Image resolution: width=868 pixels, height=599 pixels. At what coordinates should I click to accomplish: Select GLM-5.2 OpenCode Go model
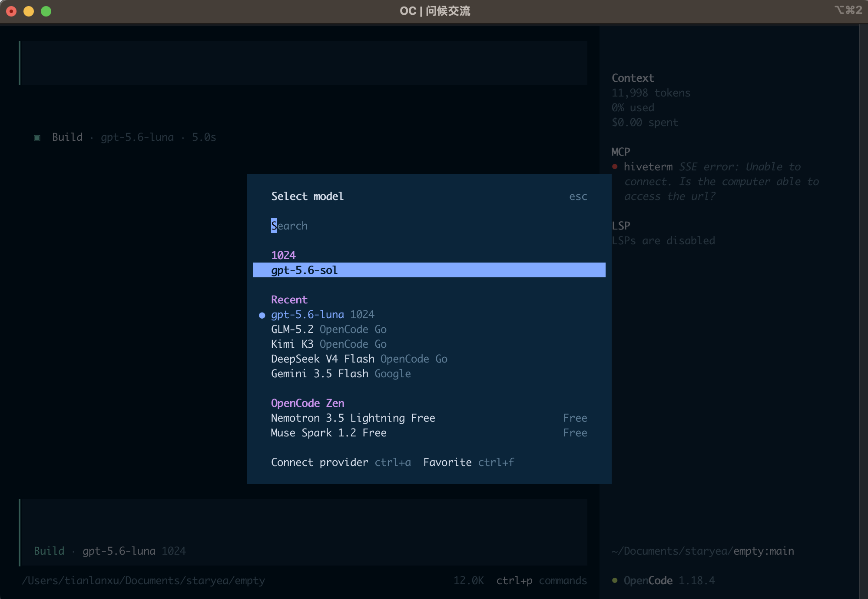coord(429,329)
